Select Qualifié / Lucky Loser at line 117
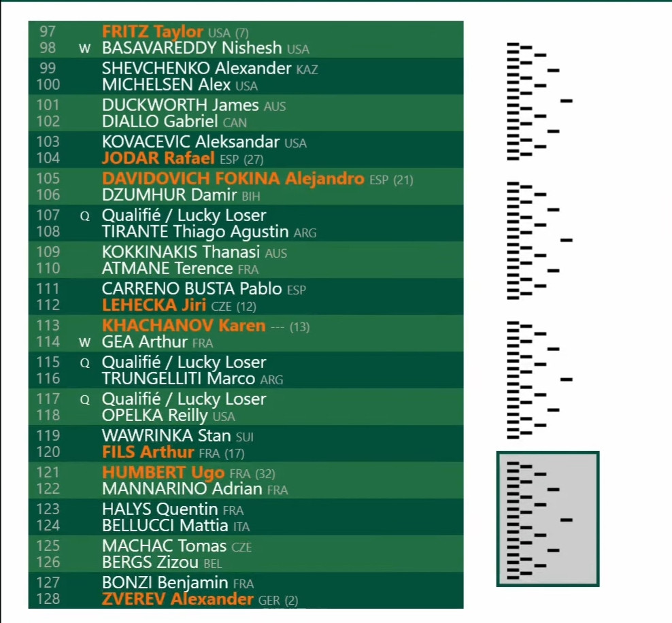The height and width of the screenshot is (623, 672). click(x=184, y=399)
